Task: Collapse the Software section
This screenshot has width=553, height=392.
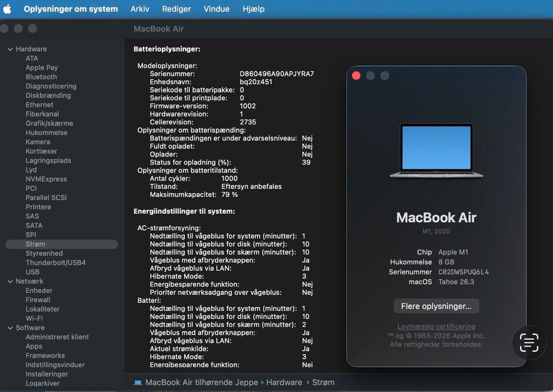Action: pos(10,328)
